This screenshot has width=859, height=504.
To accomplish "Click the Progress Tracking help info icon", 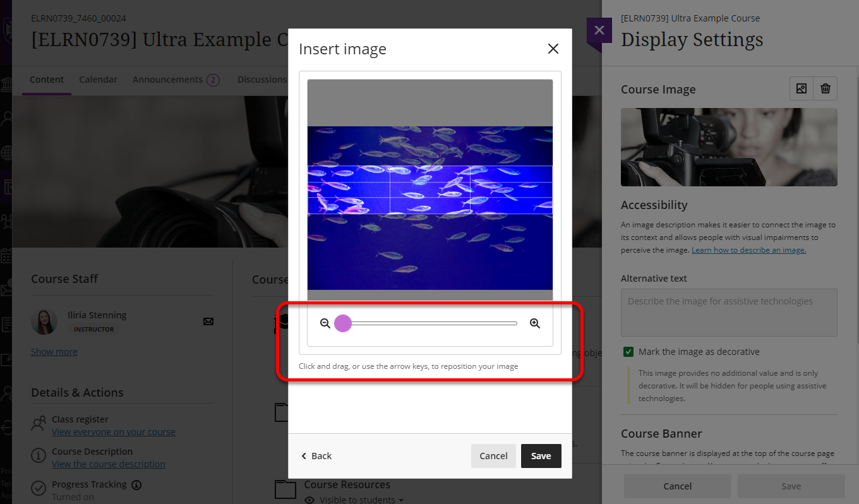I will click(x=136, y=485).
